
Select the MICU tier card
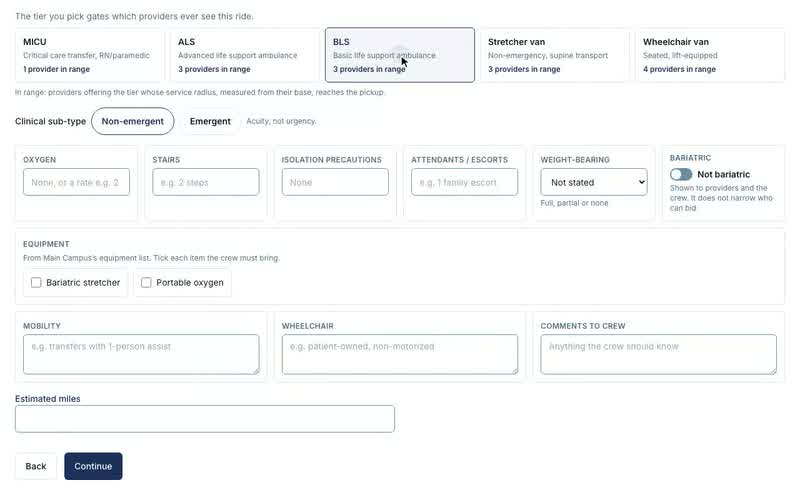coord(90,55)
